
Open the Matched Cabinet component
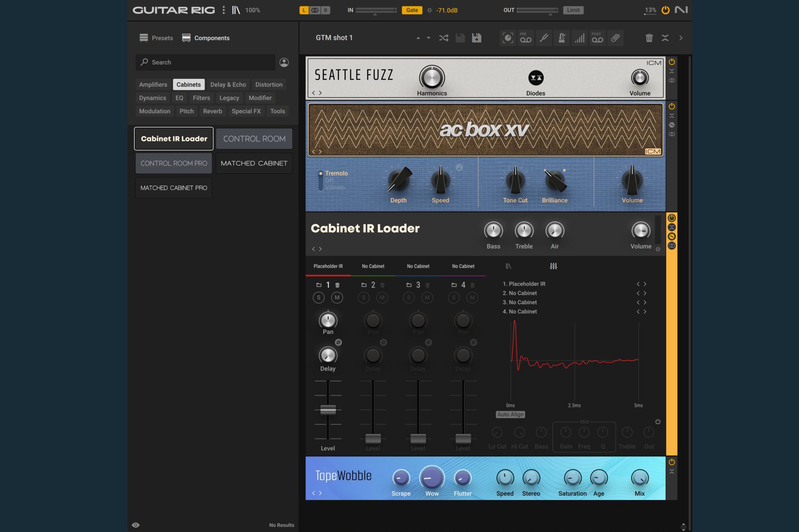pyautogui.click(x=254, y=163)
